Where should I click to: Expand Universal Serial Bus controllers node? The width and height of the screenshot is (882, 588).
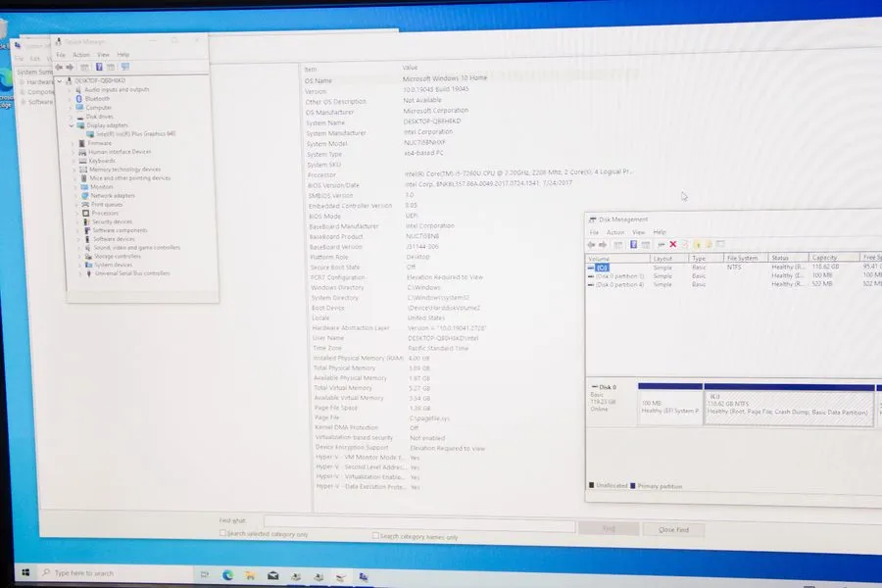coord(80,273)
